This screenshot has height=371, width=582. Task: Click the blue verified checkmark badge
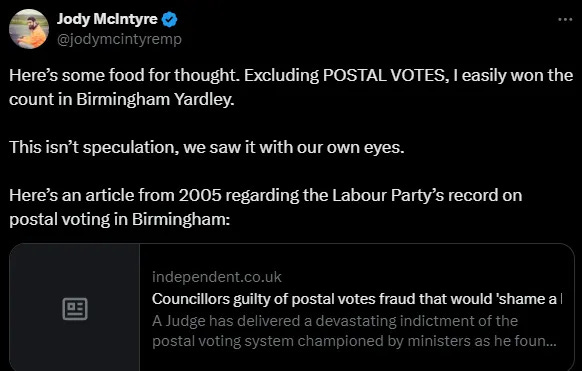(x=170, y=19)
